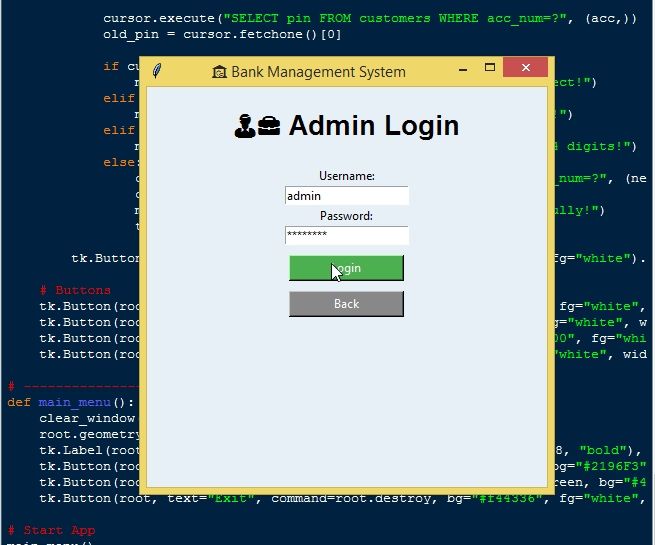Click the Username: label
The height and width of the screenshot is (545, 655).
(x=346, y=176)
